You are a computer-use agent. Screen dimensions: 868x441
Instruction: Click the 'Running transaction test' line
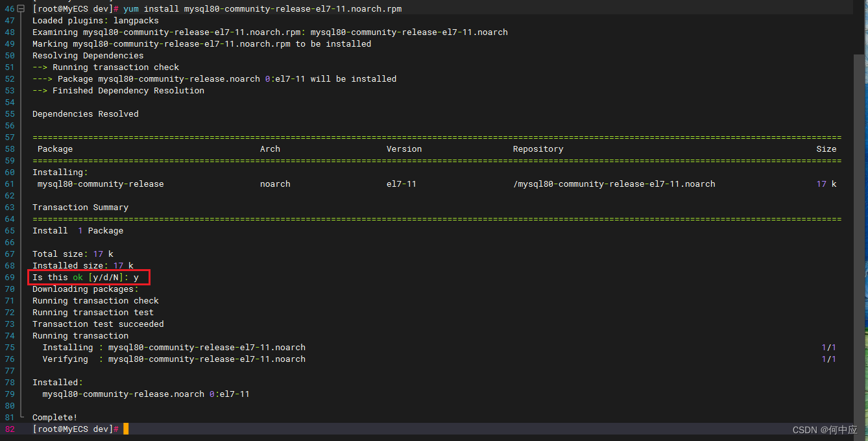(93, 313)
